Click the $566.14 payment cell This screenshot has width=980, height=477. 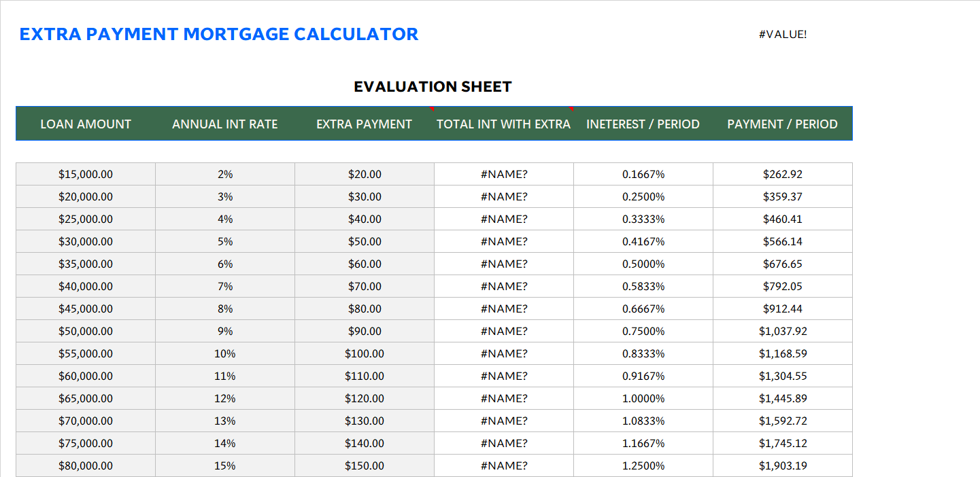(x=783, y=241)
